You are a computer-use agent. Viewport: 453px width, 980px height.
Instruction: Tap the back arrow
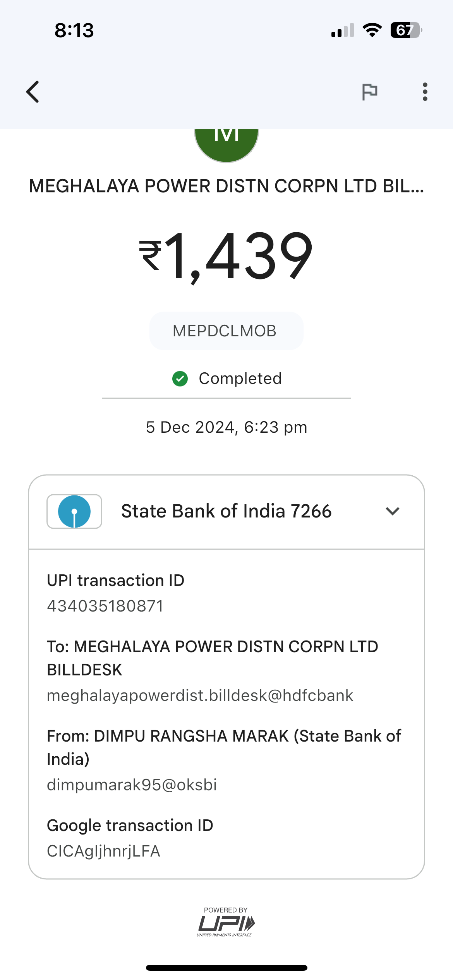33,92
